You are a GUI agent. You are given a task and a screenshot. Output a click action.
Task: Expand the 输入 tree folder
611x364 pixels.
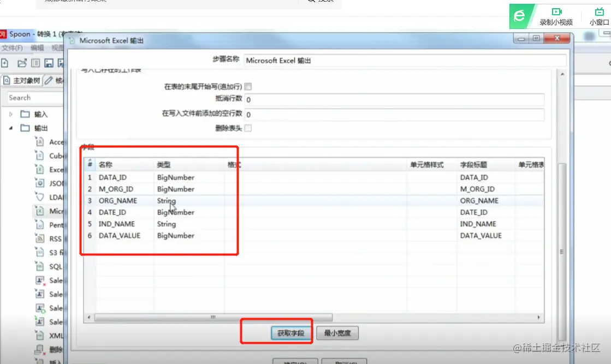(10, 114)
